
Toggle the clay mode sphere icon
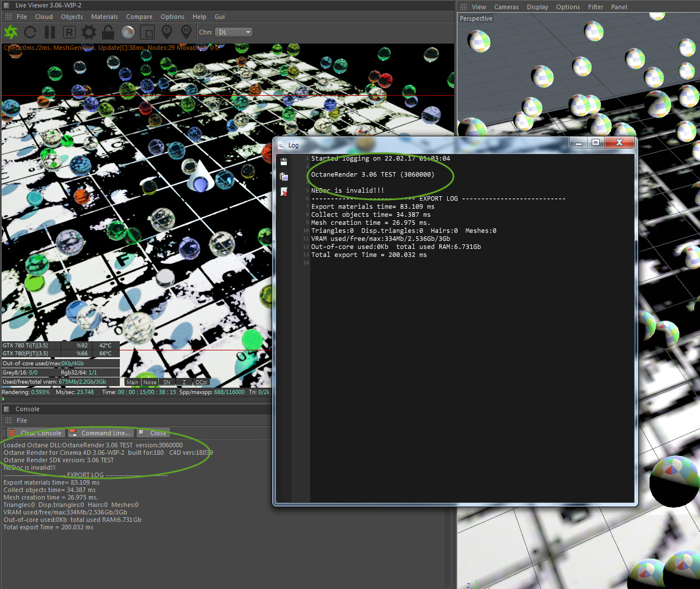point(128,32)
